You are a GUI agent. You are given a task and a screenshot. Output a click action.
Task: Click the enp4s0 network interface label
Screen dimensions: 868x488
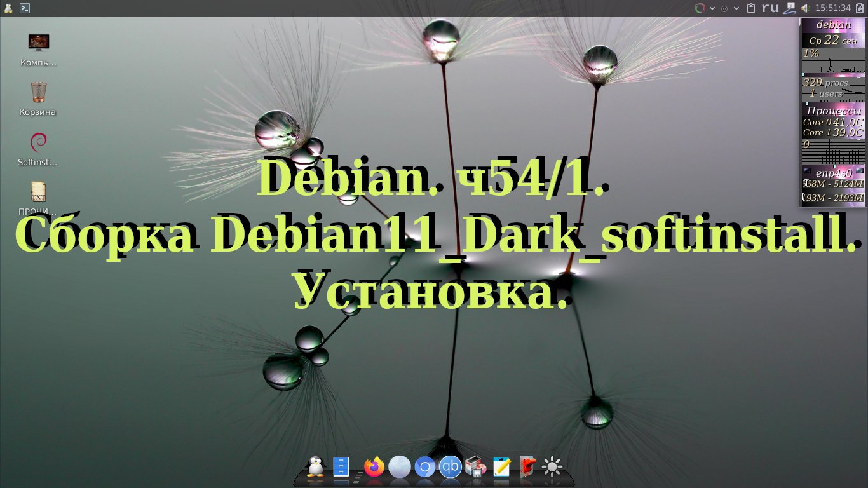(x=833, y=172)
